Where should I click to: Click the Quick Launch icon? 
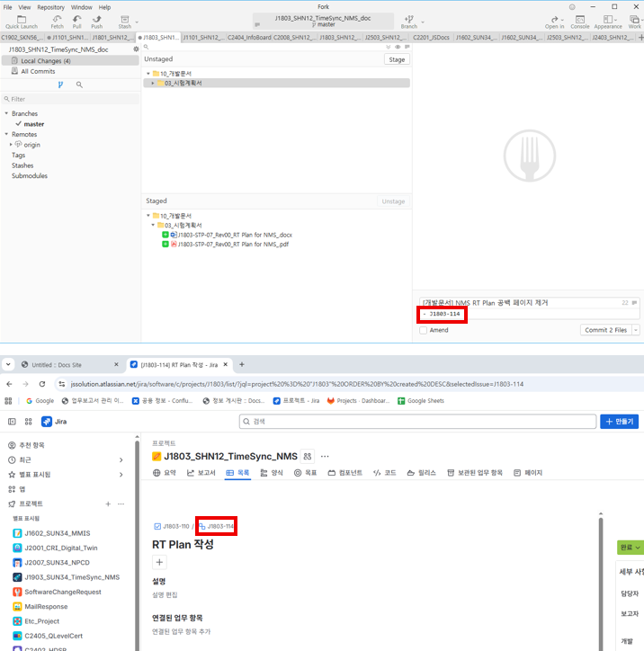coord(21,19)
